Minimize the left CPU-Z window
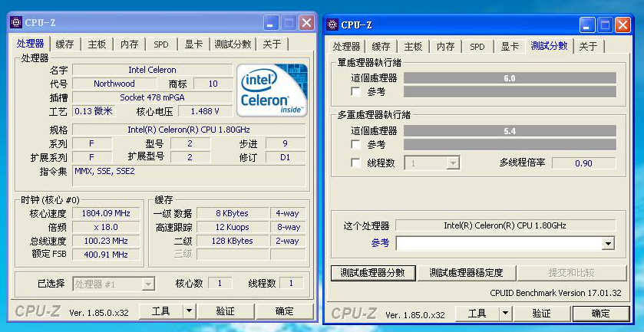 click(271, 23)
